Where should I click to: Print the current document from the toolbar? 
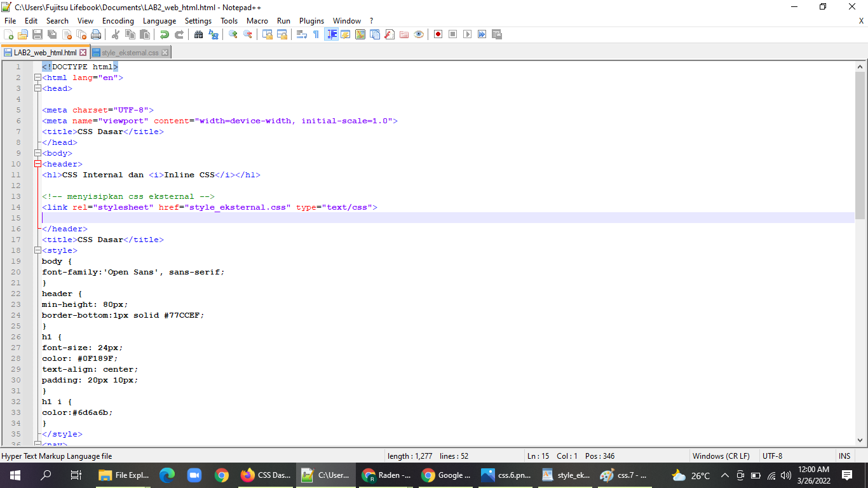coord(96,34)
